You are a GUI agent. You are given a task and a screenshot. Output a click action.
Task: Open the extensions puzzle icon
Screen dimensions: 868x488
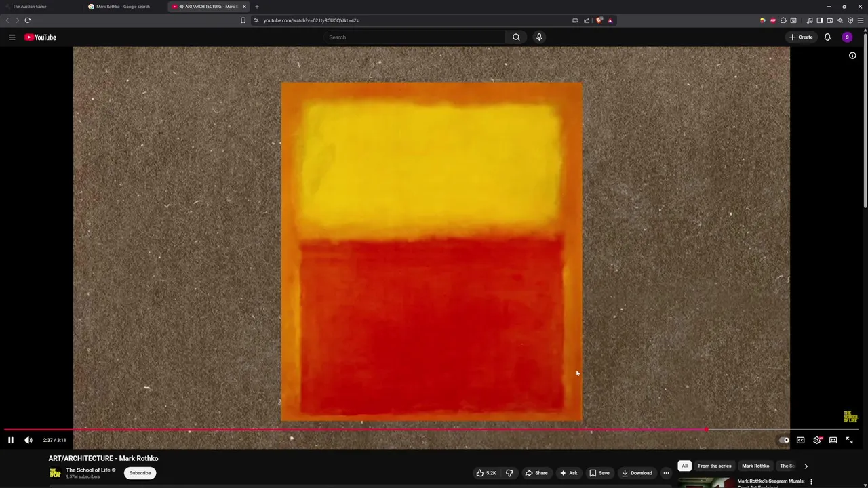[783, 20]
